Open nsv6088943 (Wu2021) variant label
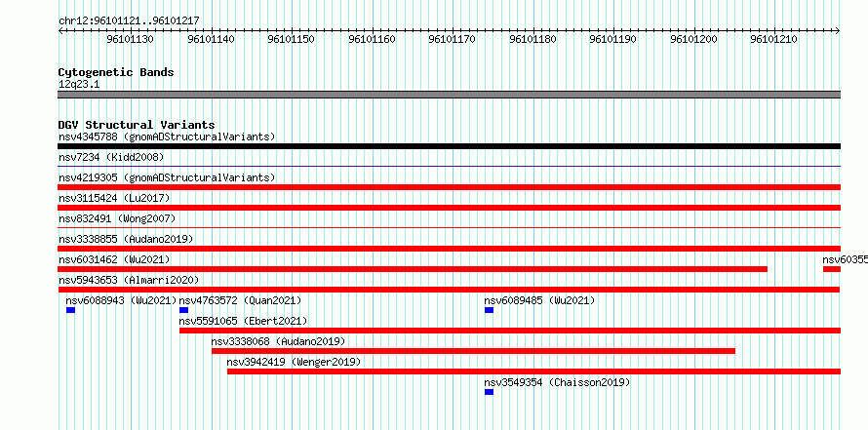Image resolution: width=868 pixels, height=430 pixels. 121,300
